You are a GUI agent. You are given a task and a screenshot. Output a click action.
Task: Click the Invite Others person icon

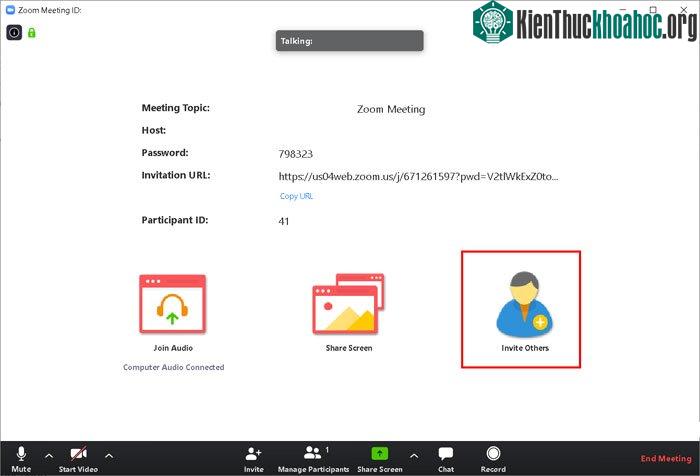(525, 304)
